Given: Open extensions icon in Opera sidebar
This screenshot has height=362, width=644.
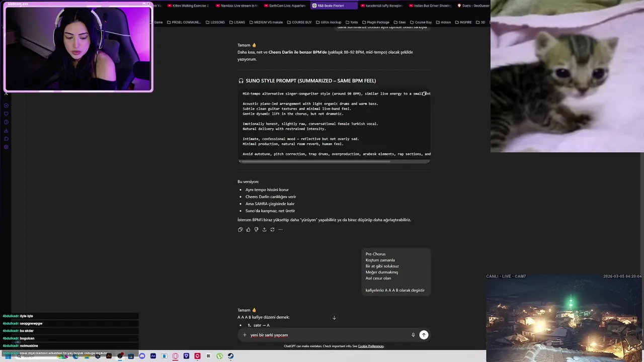Looking at the screenshot, I should (x=6, y=139).
